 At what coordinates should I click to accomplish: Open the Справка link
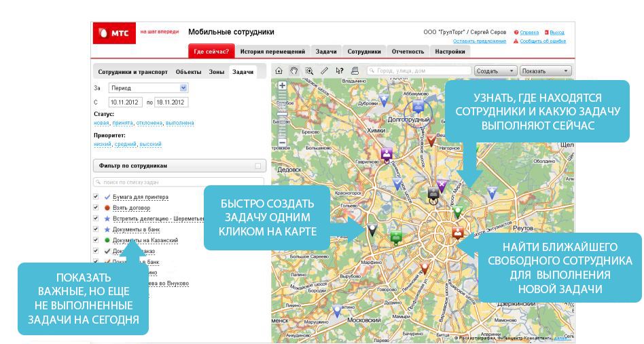point(529,33)
